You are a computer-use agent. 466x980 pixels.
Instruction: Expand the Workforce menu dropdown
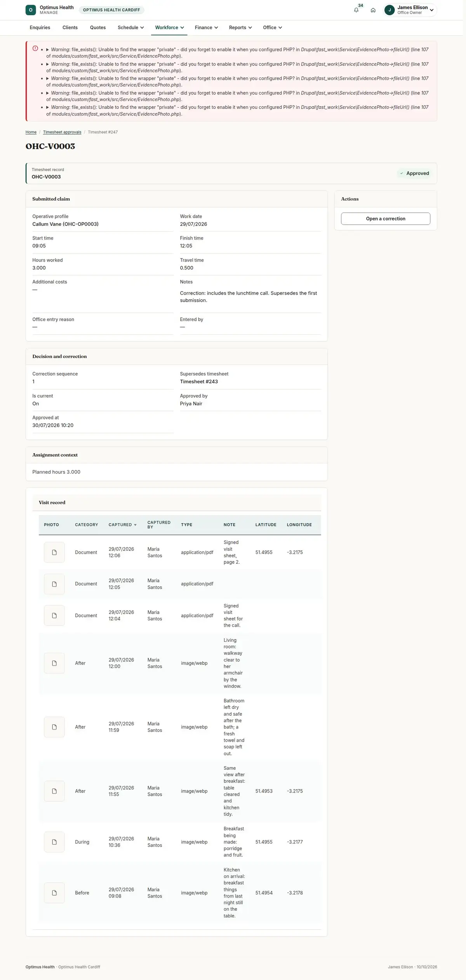click(x=169, y=28)
